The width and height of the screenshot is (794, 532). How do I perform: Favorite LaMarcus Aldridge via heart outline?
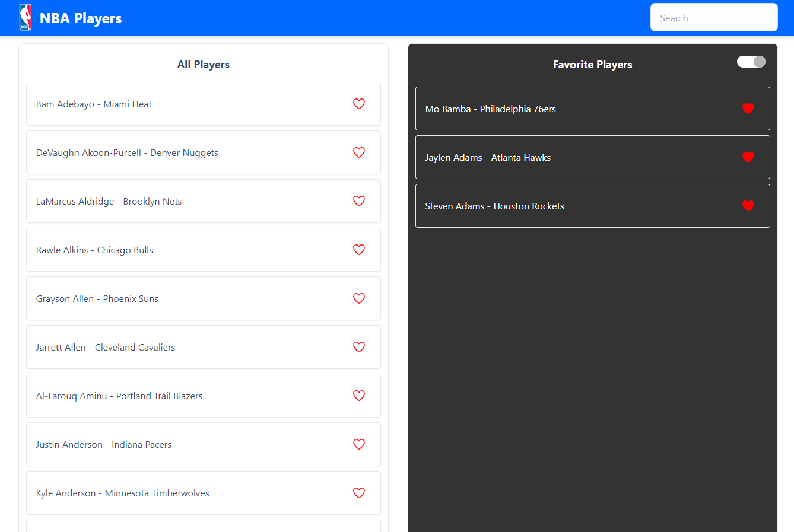pos(359,201)
